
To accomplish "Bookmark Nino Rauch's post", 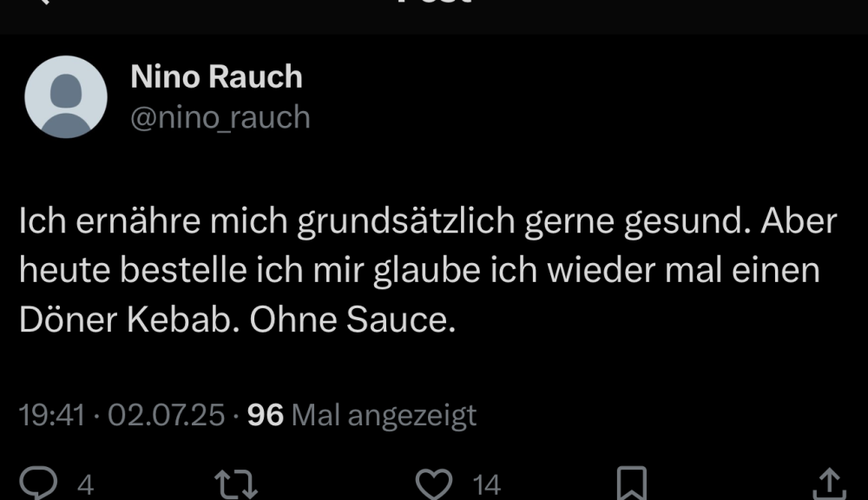I will 631,484.
